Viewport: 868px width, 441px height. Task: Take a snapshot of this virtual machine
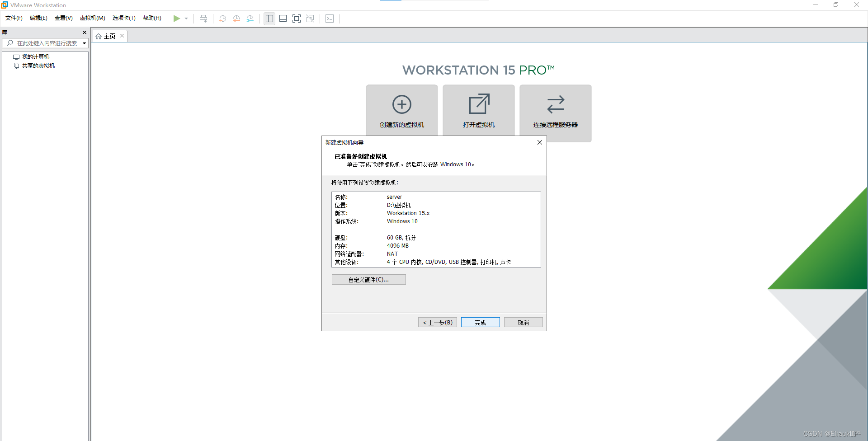tap(222, 19)
